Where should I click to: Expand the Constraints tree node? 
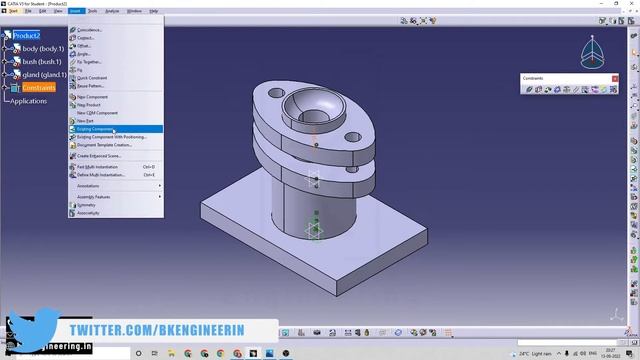tap(4, 87)
